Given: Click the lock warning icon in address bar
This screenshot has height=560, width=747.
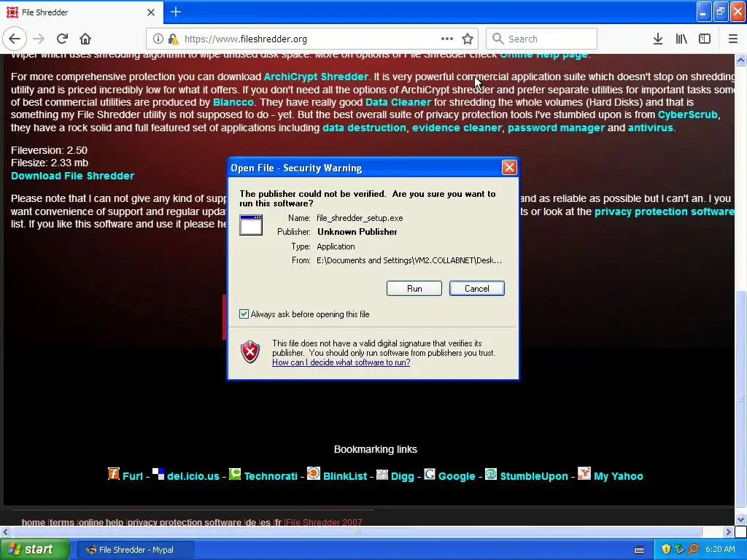Looking at the screenshot, I should click(173, 39).
